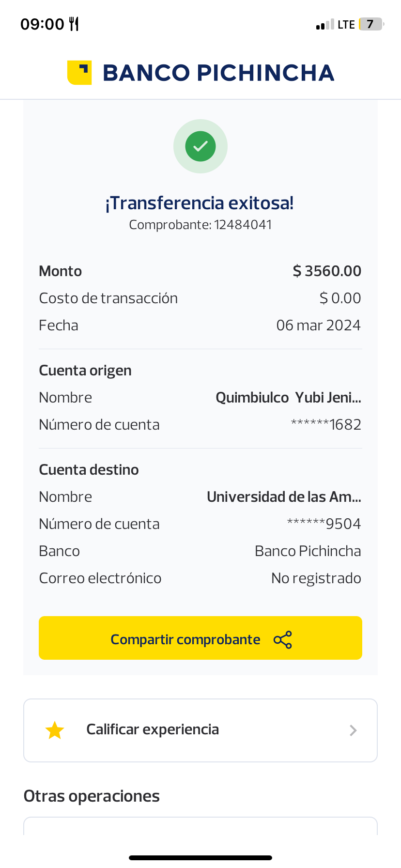Tap the share icon on the yellow button
The width and height of the screenshot is (401, 868).
(x=283, y=640)
